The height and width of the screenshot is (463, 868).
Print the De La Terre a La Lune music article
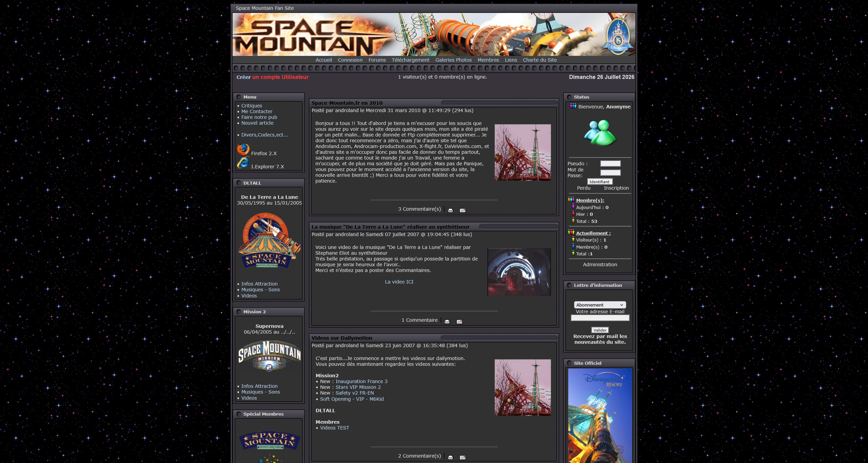447,321
